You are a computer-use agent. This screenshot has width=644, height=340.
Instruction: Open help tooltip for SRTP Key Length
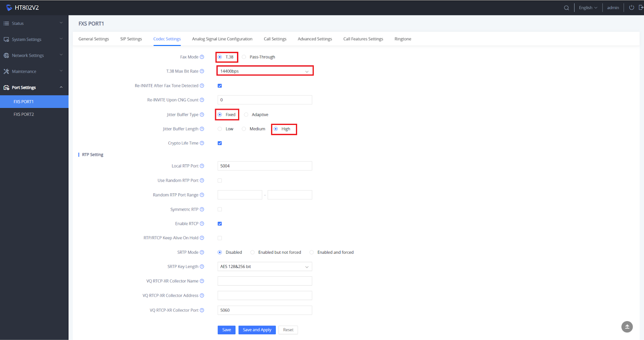(x=202, y=267)
